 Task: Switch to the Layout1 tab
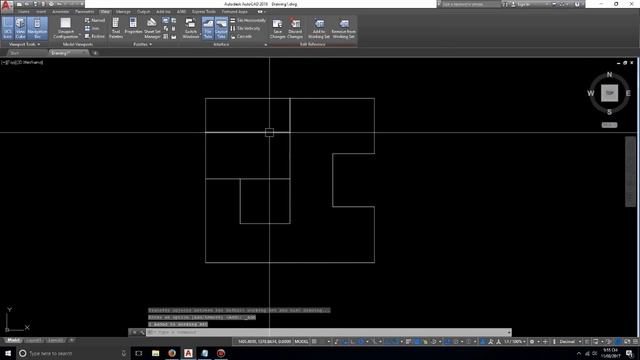[x=33, y=340]
